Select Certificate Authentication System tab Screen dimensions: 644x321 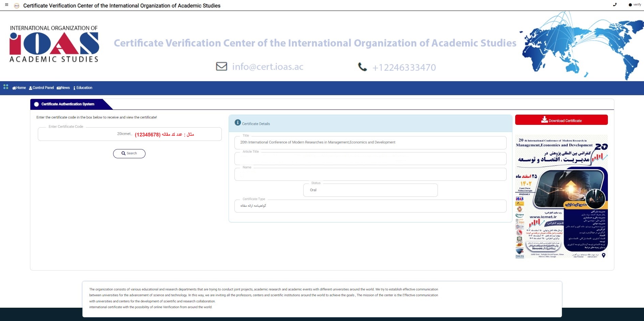[x=68, y=104]
